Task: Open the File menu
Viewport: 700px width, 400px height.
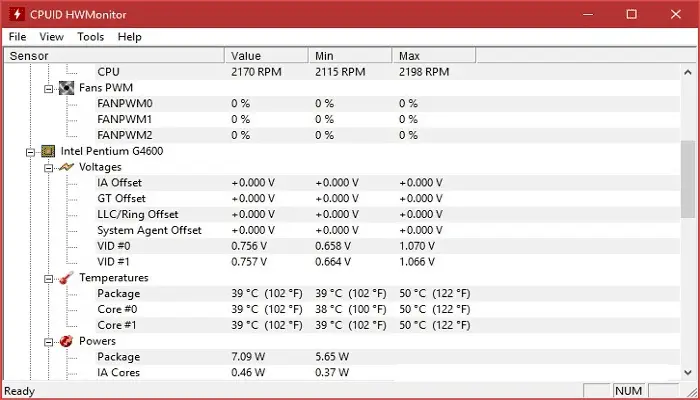Action: pos(17,37)
